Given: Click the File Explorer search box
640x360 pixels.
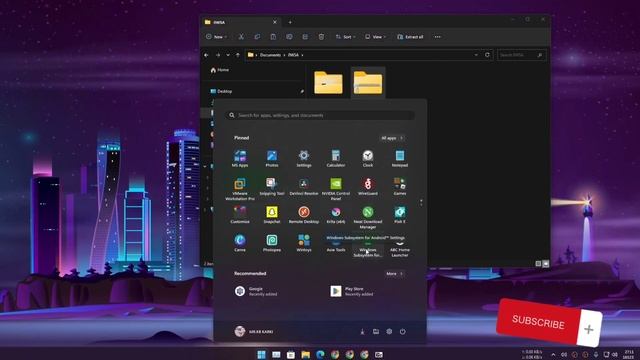Looking at the screenshot, I should (x=522, y=55).
